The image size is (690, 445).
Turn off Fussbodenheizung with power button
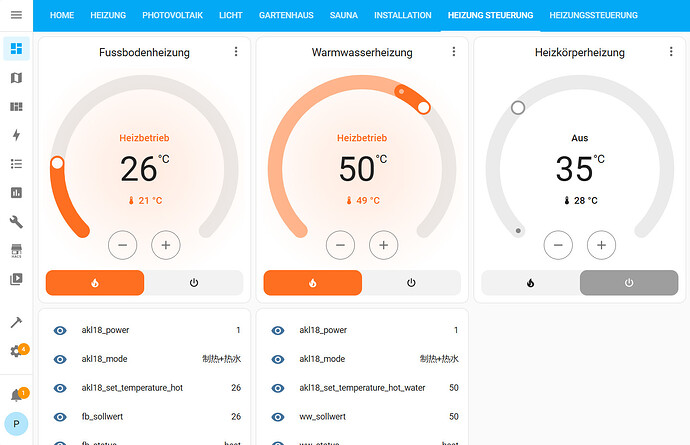pyautogui.click(x=194, y=283)
